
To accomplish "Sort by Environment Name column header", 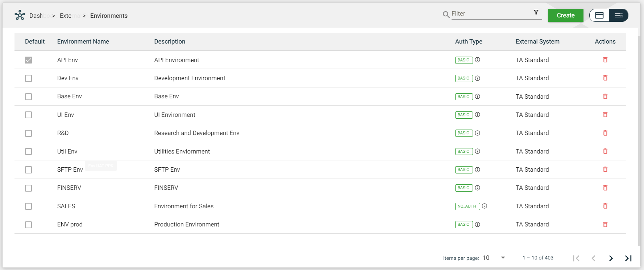I will click(83, 42).
